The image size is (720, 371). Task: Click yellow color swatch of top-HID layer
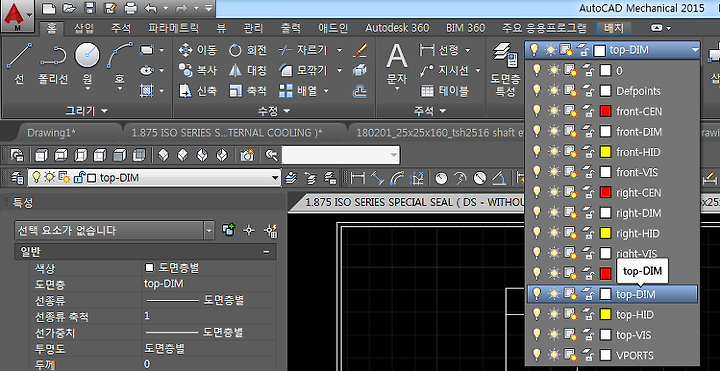(605, 315)
